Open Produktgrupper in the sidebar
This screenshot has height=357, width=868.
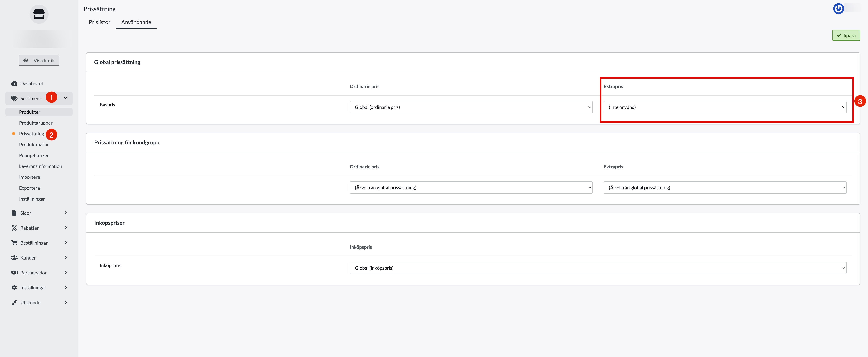[36, 123]
